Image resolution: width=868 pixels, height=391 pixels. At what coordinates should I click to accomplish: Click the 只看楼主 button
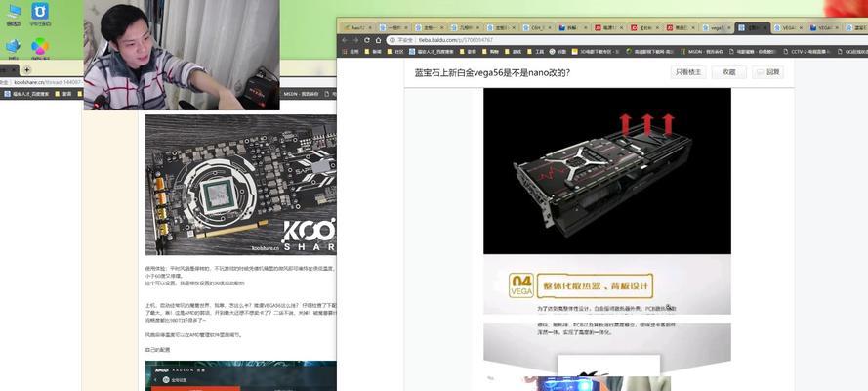point(687,72)
